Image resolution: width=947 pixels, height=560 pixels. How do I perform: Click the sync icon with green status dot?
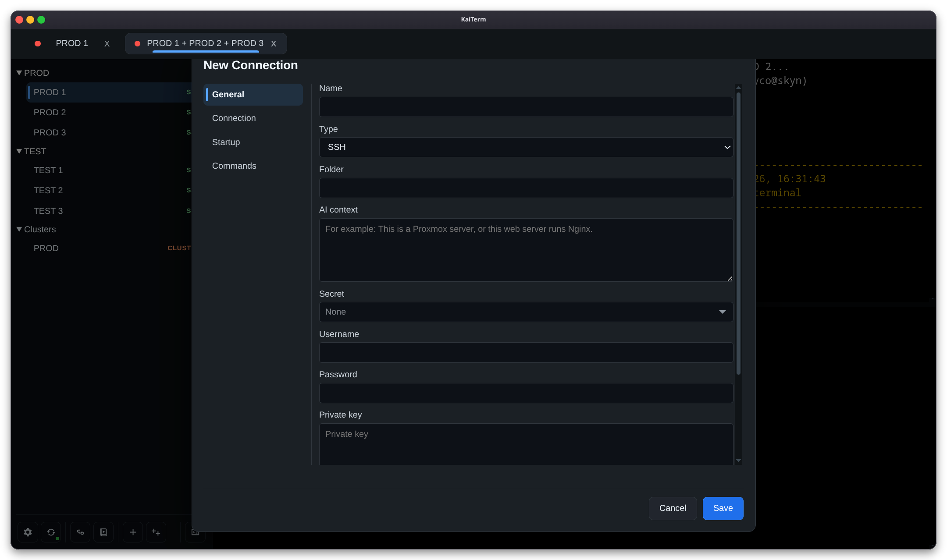pyautogui.click(x=51, y=532)
